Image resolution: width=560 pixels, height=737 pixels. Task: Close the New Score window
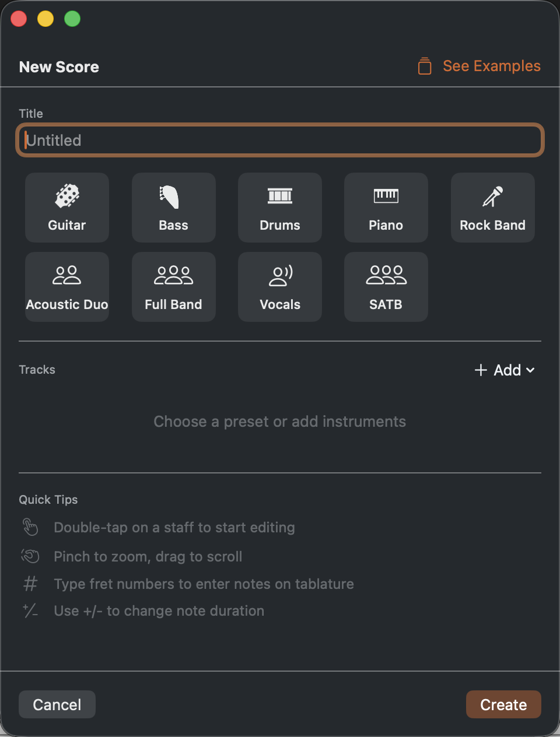(19, 19)
